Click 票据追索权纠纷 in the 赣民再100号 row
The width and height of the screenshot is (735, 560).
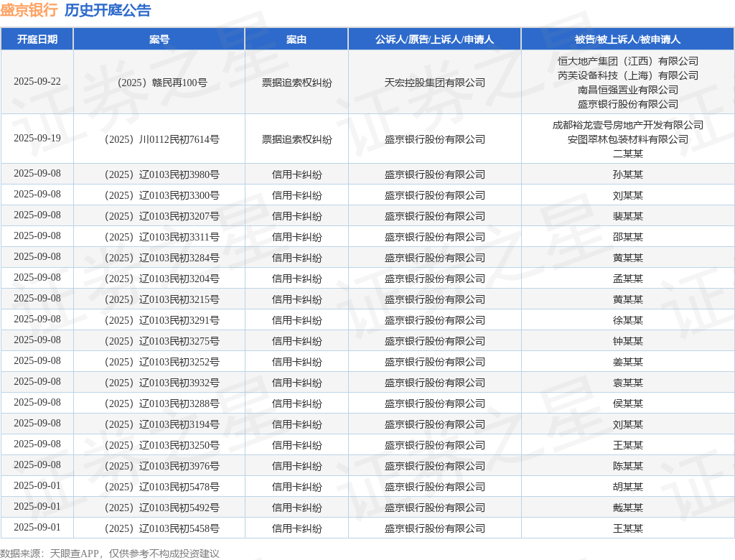296,83
